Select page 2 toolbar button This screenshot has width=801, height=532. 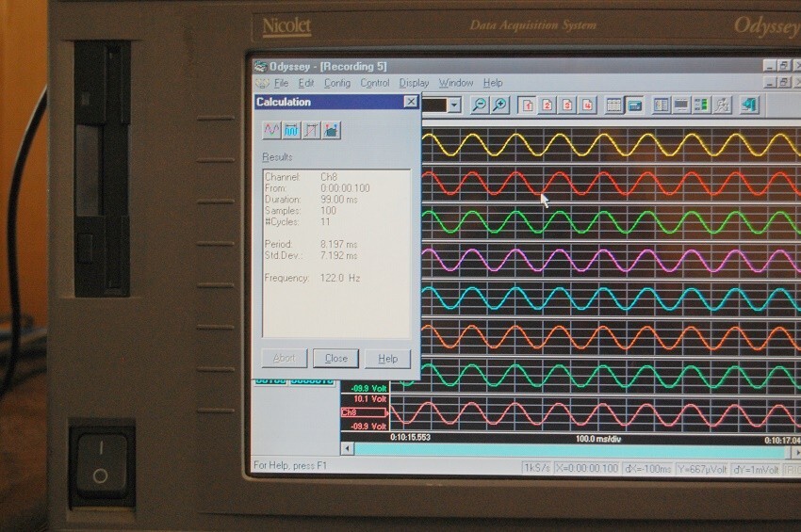(x=548, y=105)
